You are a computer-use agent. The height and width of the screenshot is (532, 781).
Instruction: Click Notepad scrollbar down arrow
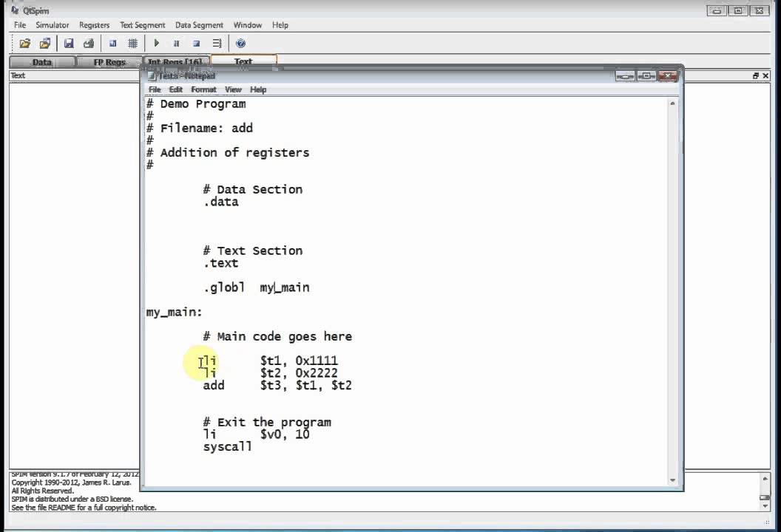(672, 480)
